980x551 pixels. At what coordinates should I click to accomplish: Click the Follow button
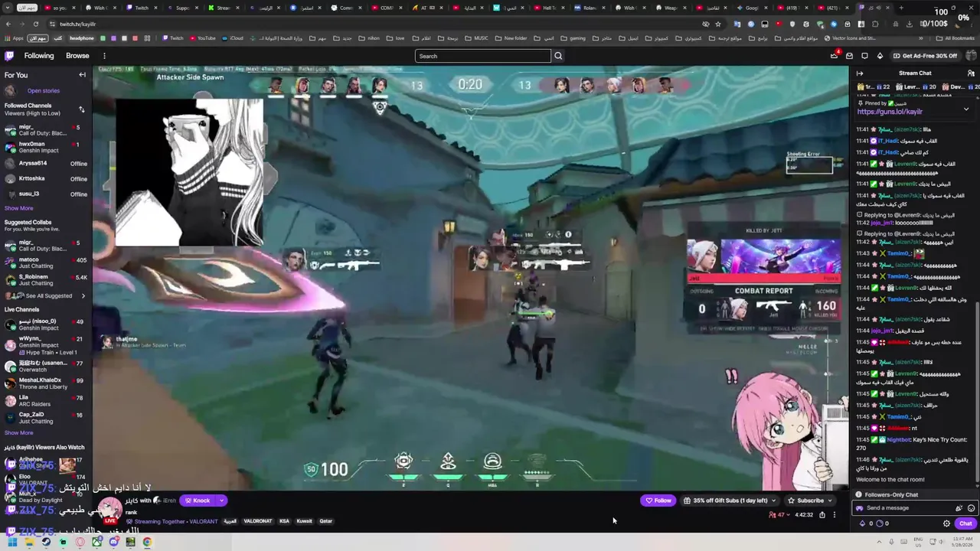(x=658, y=500)
